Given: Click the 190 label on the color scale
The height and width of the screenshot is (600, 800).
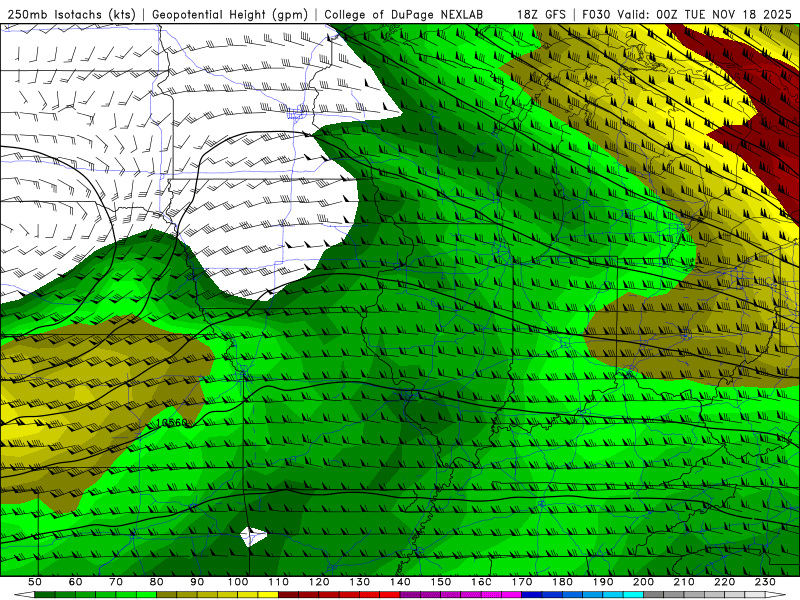Looking at the screenshot, I should (x=603, y=582).
